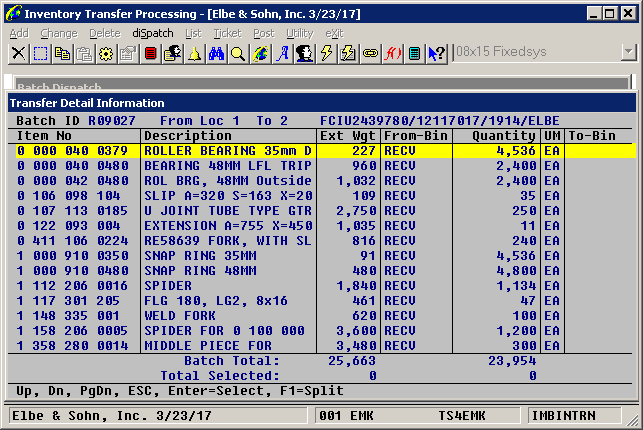Open the Delete menu
The image size is (643, 430).
[x=105, y=33]
